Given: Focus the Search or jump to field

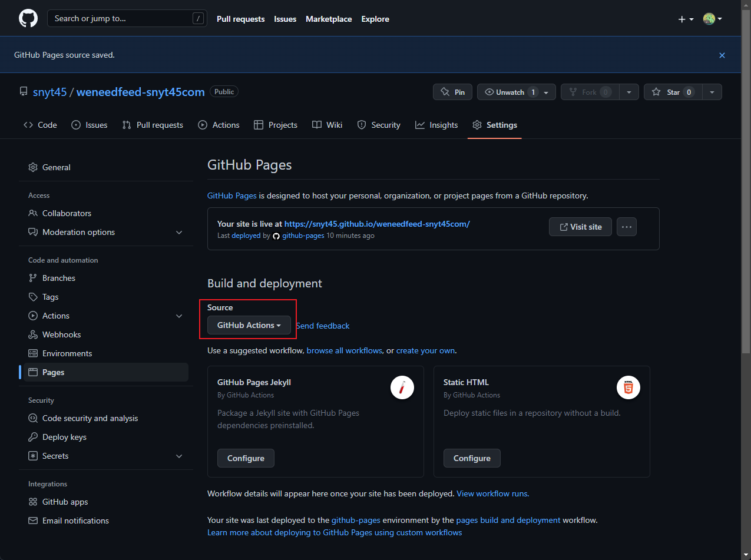Looking at the screenshot, I should pyautogui.click(x=127, y=18).
